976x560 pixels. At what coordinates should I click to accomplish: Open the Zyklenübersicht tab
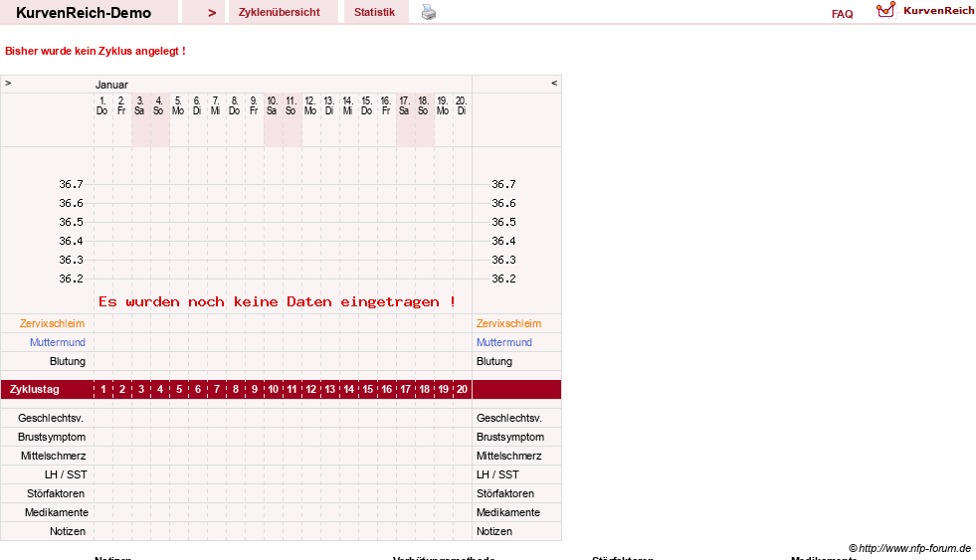click(279, 13)
